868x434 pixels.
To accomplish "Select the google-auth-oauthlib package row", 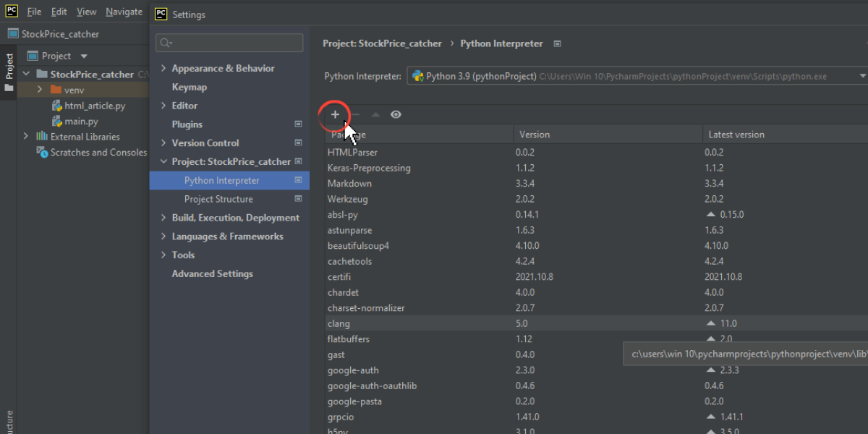I will (596, 386).
